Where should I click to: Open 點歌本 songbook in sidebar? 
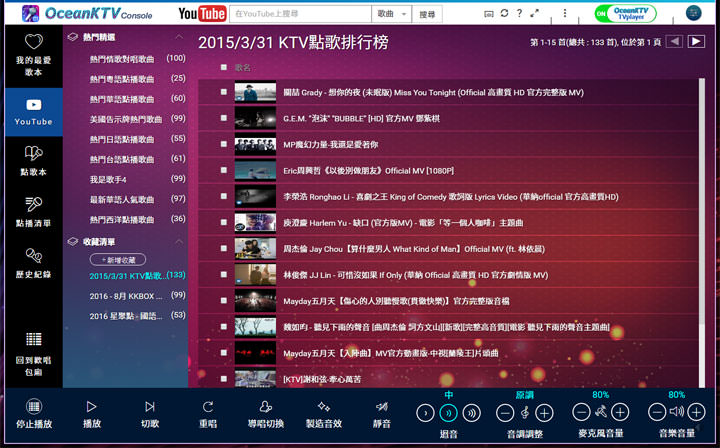click(33, 158)
